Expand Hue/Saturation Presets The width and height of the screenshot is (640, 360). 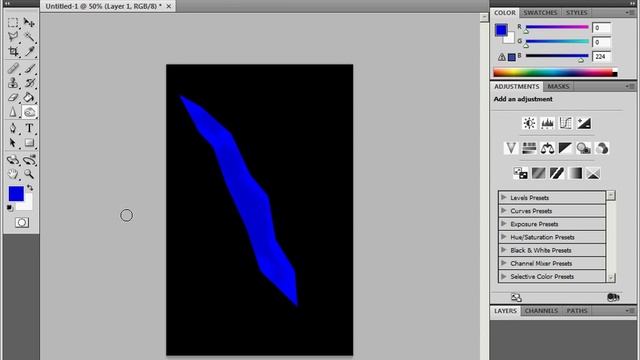point(504,237)
